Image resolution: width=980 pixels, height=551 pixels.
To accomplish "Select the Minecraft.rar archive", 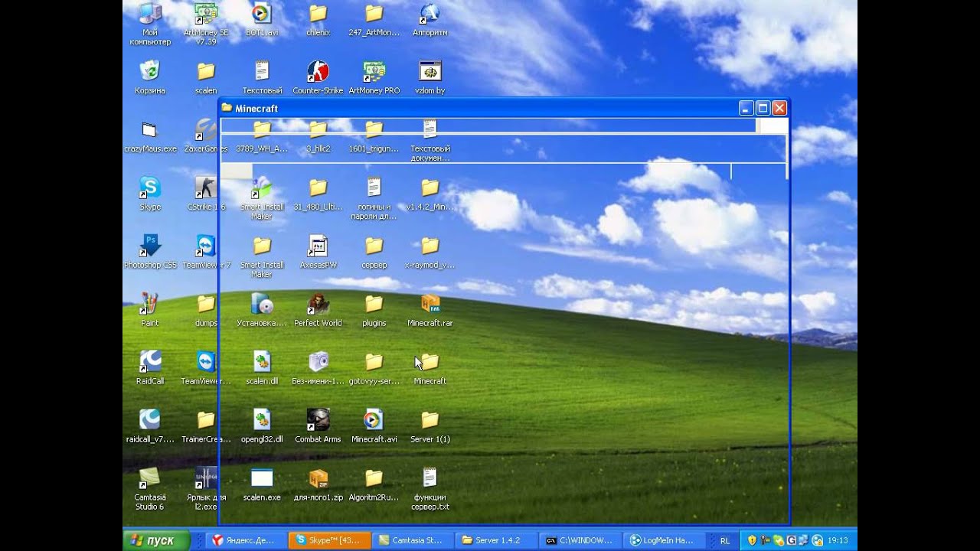I will coord(430,310).
